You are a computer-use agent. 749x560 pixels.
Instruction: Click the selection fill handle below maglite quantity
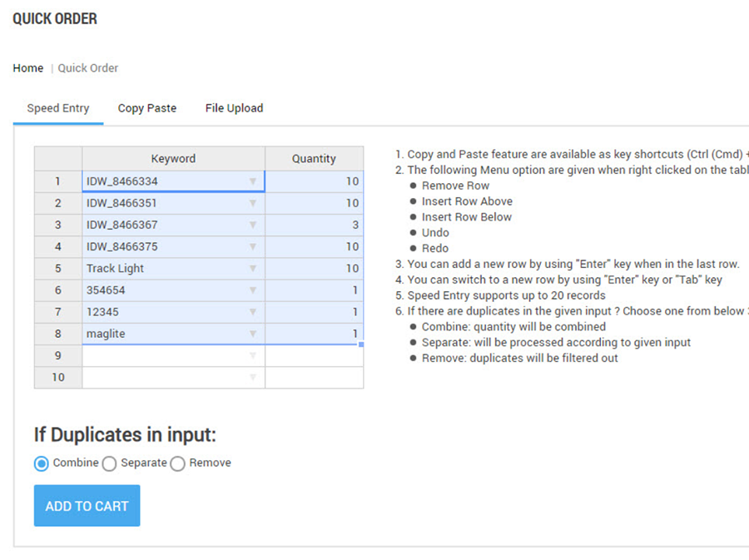click(x=361, y=344)
